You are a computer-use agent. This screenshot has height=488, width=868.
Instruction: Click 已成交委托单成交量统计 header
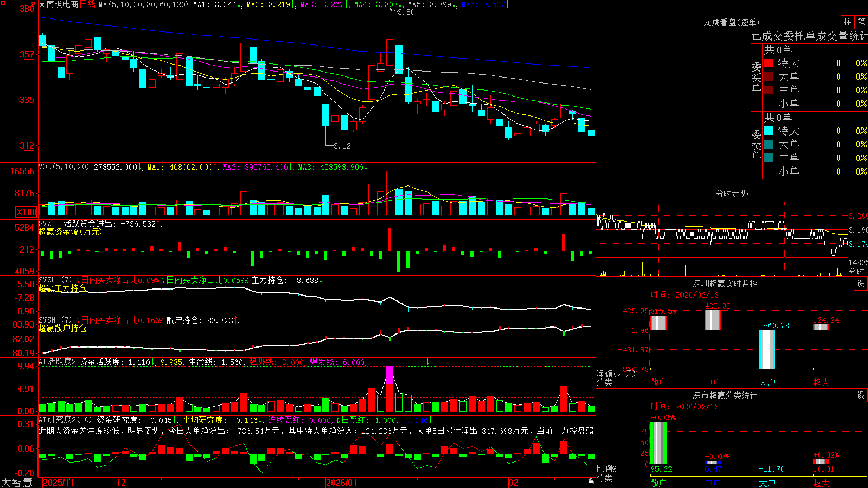click(809, 36)
